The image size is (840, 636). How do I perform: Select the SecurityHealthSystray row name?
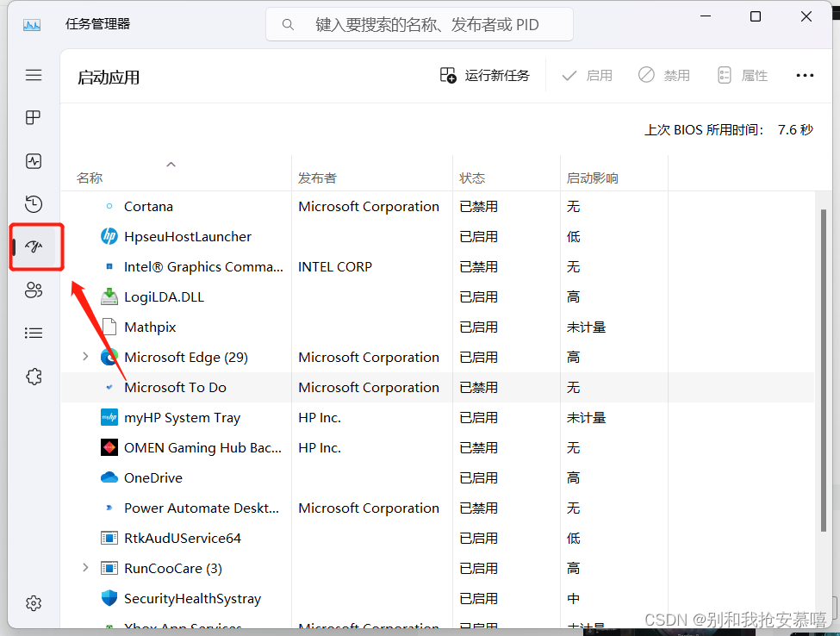(192, 598)
